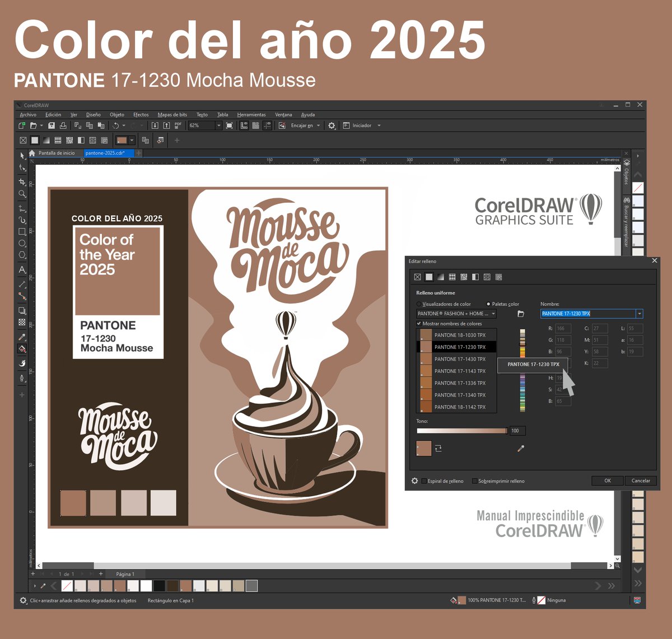Uncheck Mostrar nombres de colores
This screenshot has width=672, height=639.
click(419, 324)
